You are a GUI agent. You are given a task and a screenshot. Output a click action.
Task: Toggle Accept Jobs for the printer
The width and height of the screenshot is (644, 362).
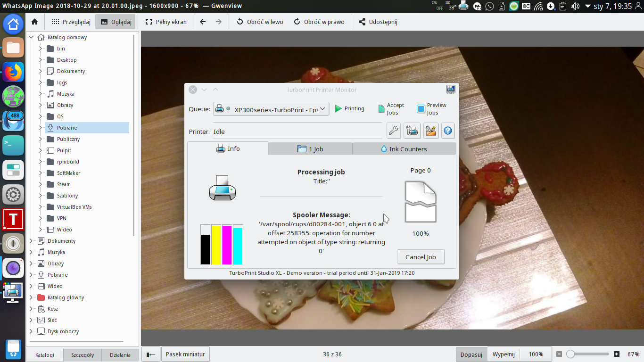coord(382,108)
